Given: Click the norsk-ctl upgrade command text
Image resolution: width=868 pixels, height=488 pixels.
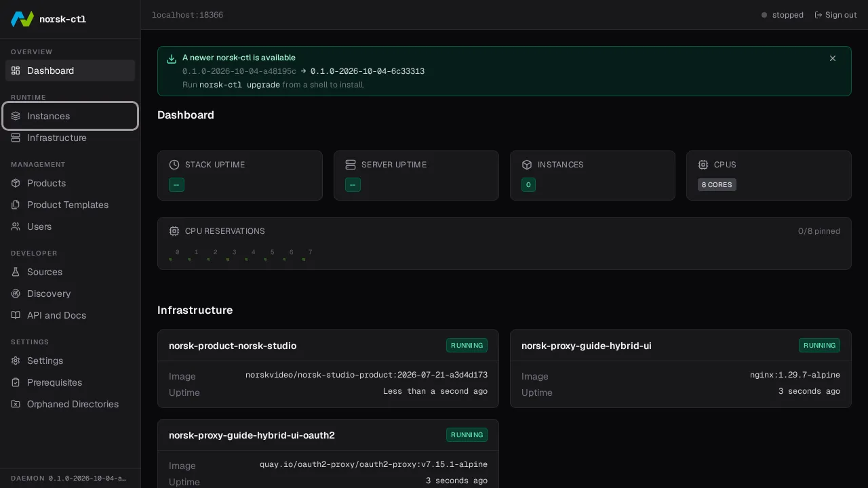Looking at the screenshot, I should point(239,85).
